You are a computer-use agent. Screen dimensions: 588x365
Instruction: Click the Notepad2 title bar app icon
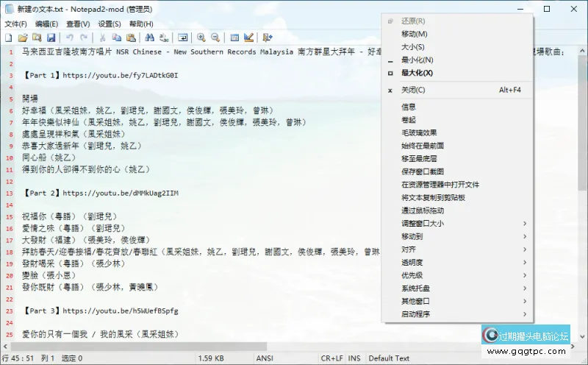(9, 9)
